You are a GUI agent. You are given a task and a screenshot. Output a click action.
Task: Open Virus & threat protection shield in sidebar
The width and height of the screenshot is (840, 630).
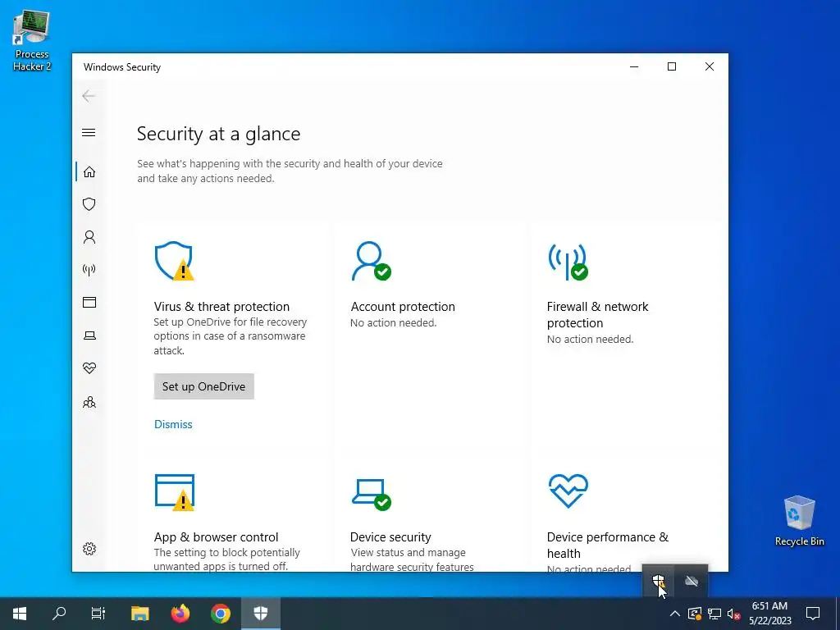click(89, 204)
